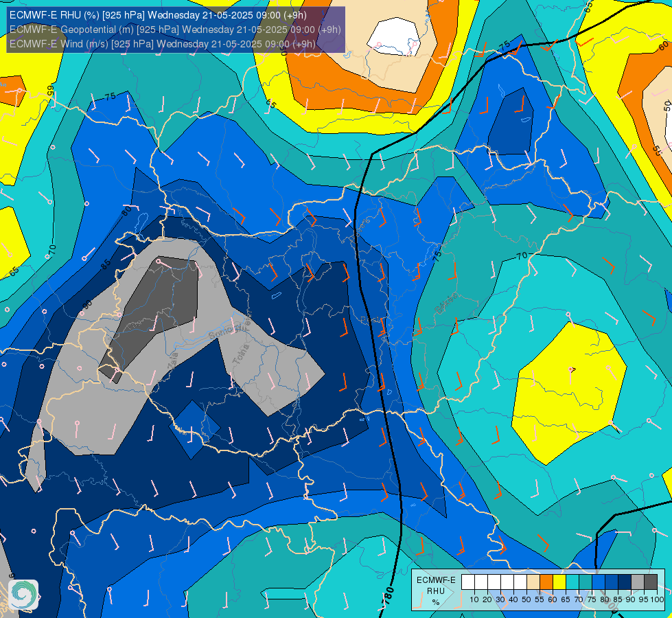Click the 'RHU' label in the legend
Viewport: 672px width, 618px height.
(x=436, y=591)
